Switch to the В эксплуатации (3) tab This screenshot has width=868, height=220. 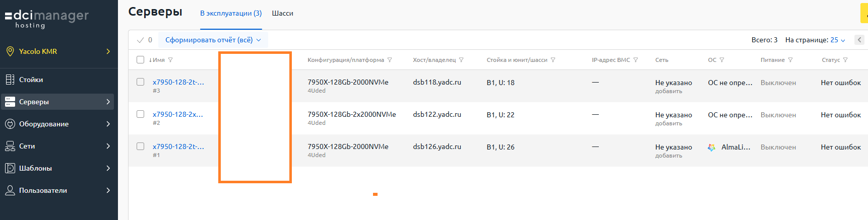pos(231,13)
